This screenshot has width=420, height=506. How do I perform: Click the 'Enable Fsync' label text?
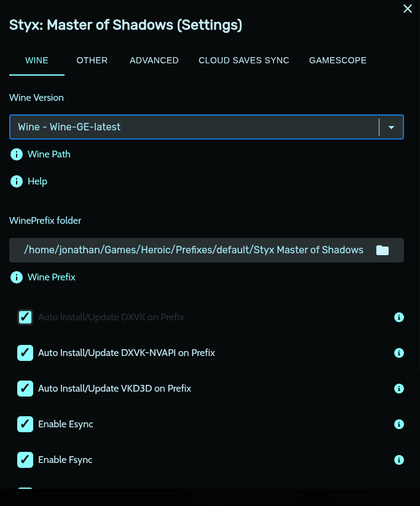tap(65, 460)
